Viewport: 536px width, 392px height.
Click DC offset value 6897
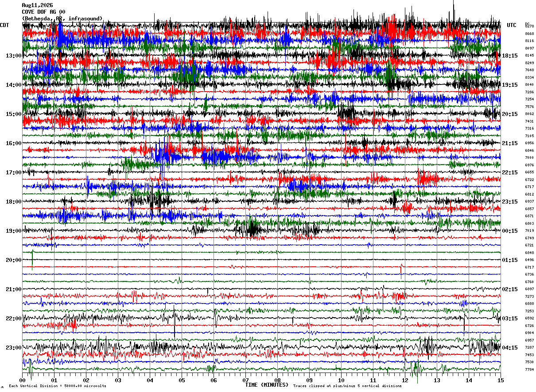click(x=529, y=289)
